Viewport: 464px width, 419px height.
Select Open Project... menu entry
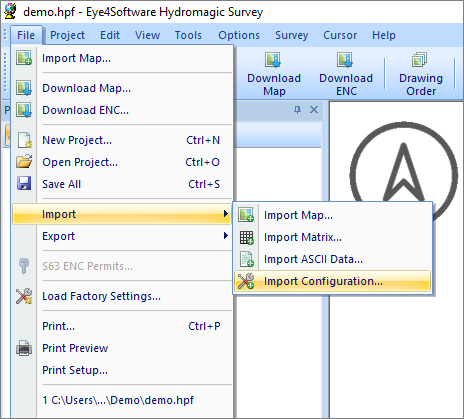point(122,162)
